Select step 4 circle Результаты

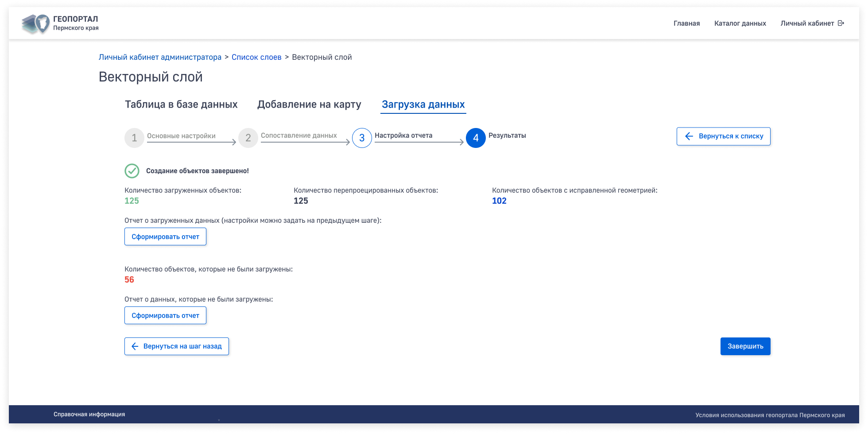point(476,138)
